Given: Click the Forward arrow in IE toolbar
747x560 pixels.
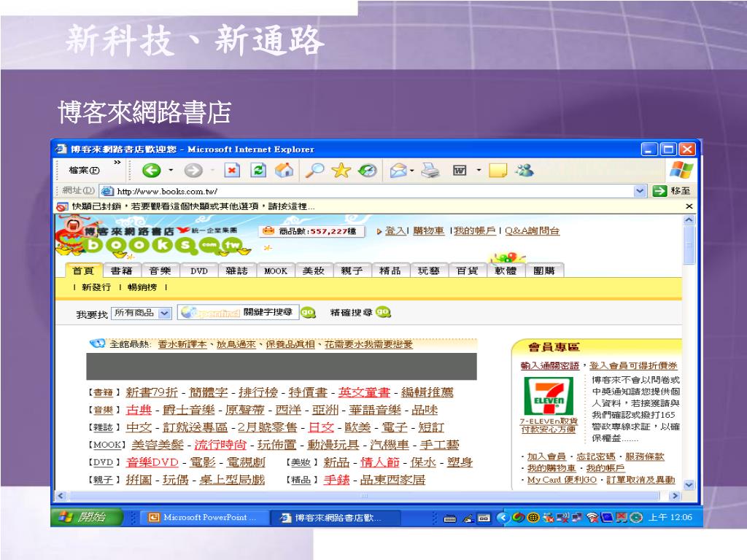Looking at the screenshot, I should [x=193, y=171].
